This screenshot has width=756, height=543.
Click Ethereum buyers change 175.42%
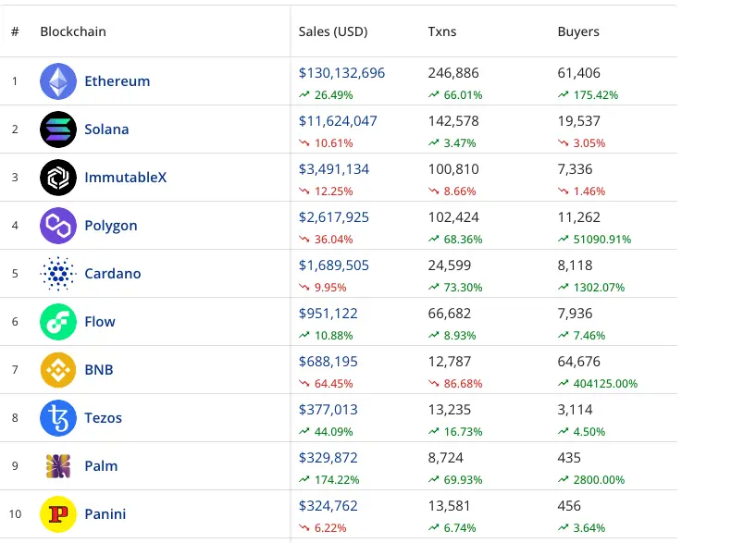click(589, 95)
